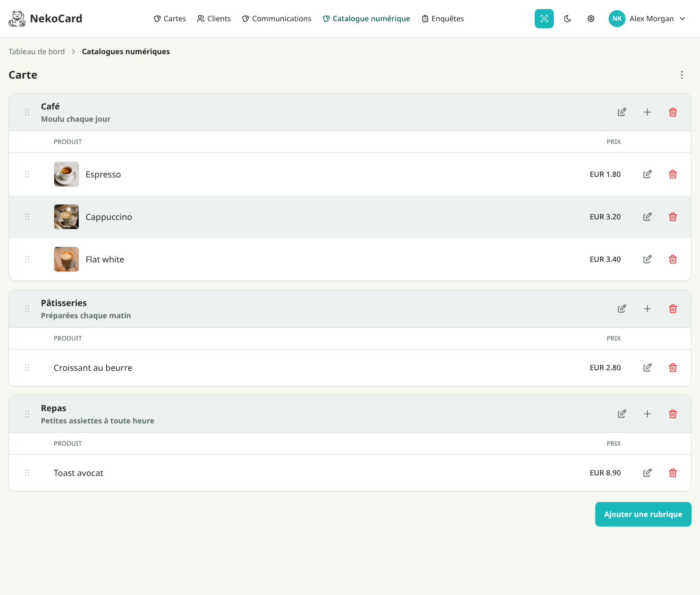This screenshot has height=595, width=700.
Task: Delete the Cappuccino product
Action: 673,217
